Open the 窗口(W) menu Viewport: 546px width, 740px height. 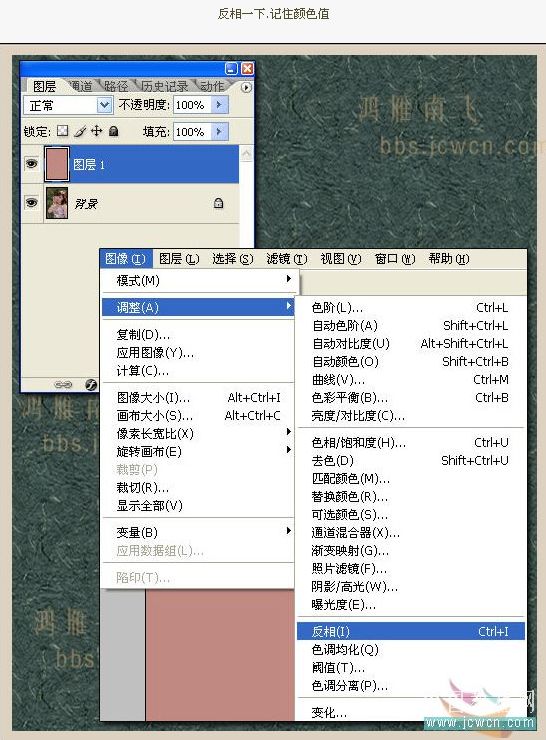395,259
